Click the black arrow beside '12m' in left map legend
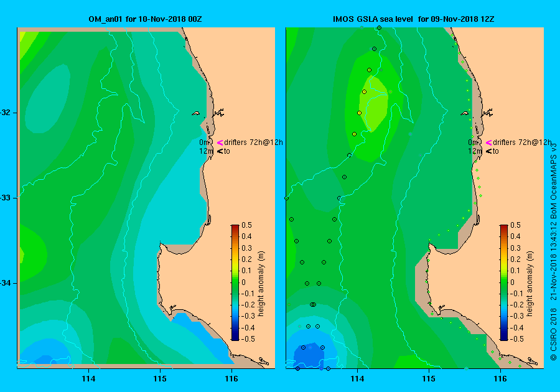560x392 pixels. click(x=220, y=151)
